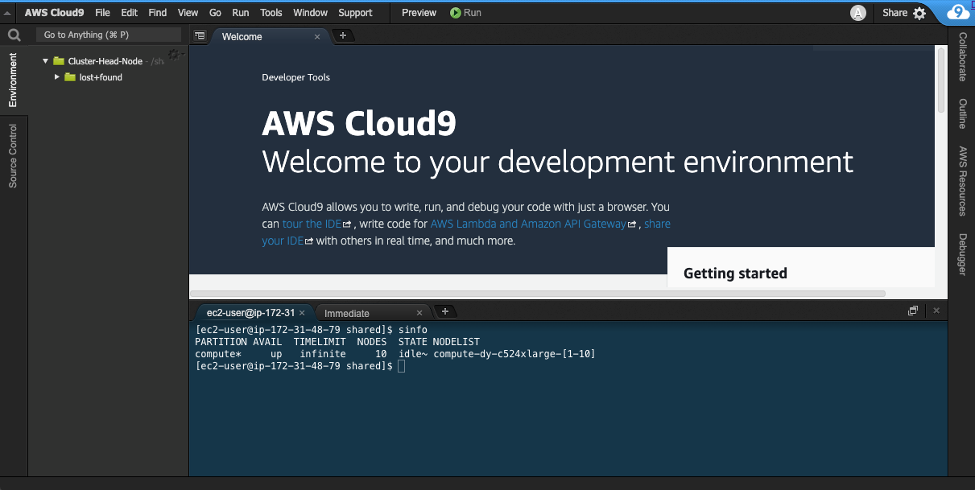Maximize the terminal pane icon
977x491 pixels.
click(913, 310)
